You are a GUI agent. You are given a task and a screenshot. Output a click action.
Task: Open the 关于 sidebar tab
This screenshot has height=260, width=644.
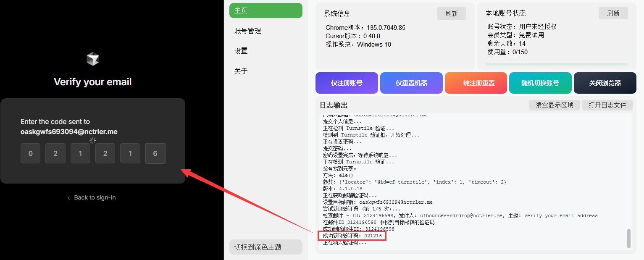click(x=266, y=71)
